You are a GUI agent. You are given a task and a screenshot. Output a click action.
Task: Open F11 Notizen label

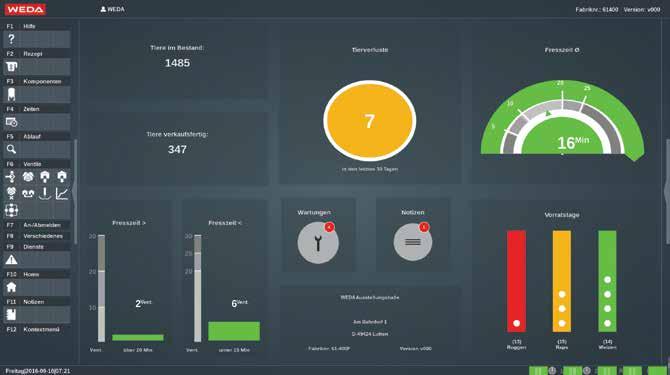[36, 302]
